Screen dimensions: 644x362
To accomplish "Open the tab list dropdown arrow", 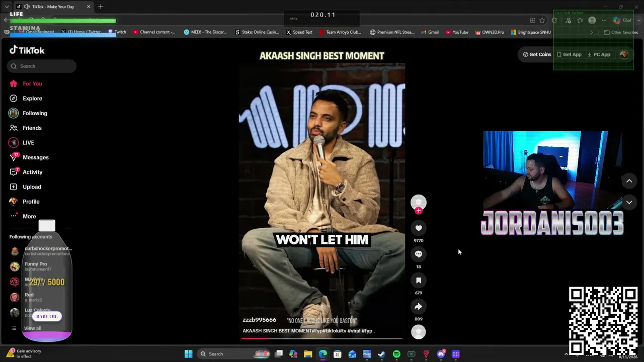I will pos(7,7).
